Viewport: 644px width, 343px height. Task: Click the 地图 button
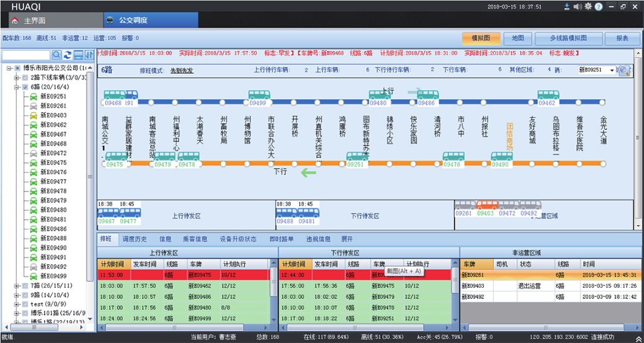[517, 38]
